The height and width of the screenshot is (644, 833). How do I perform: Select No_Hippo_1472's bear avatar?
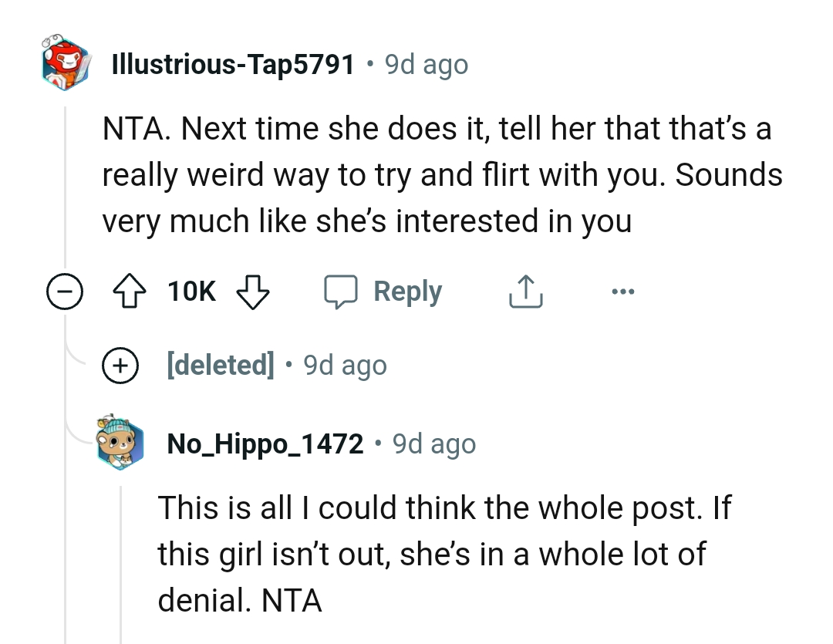[x=120, y=443]
